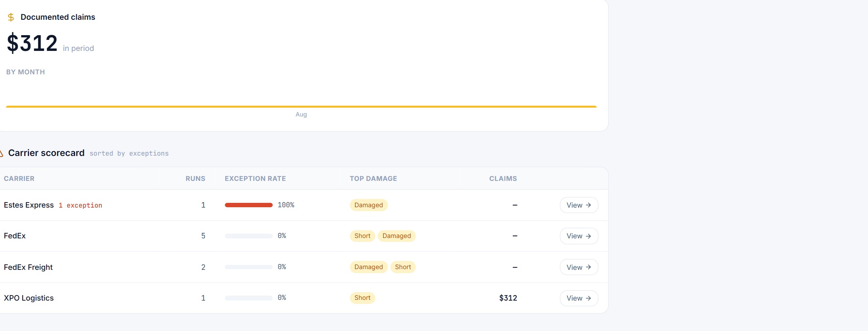This screenshot has width=868, height=331.
Task: Click the Top Damage column header
Action: coord(373,179)
